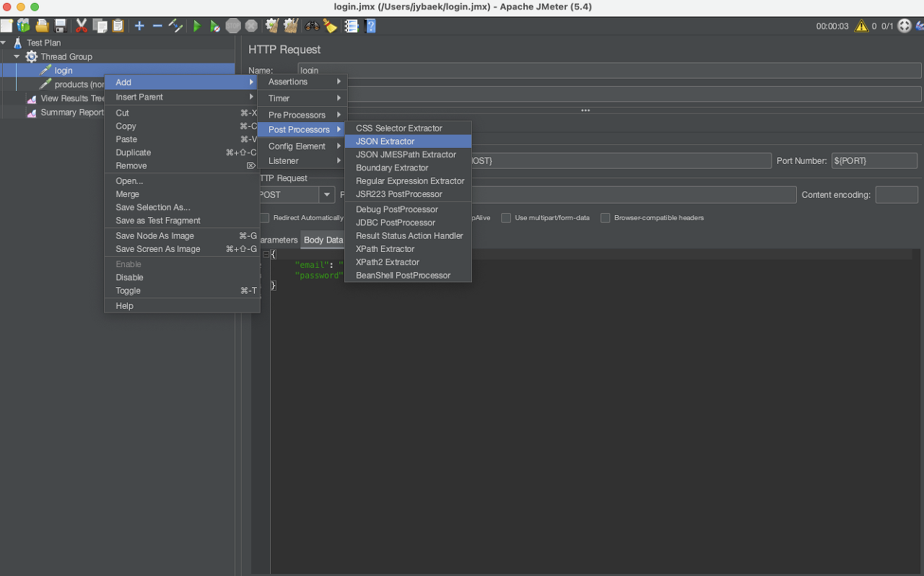
Task: Click the Toggle enable/disable toolbar icon
Action: (x=175, y=26)
